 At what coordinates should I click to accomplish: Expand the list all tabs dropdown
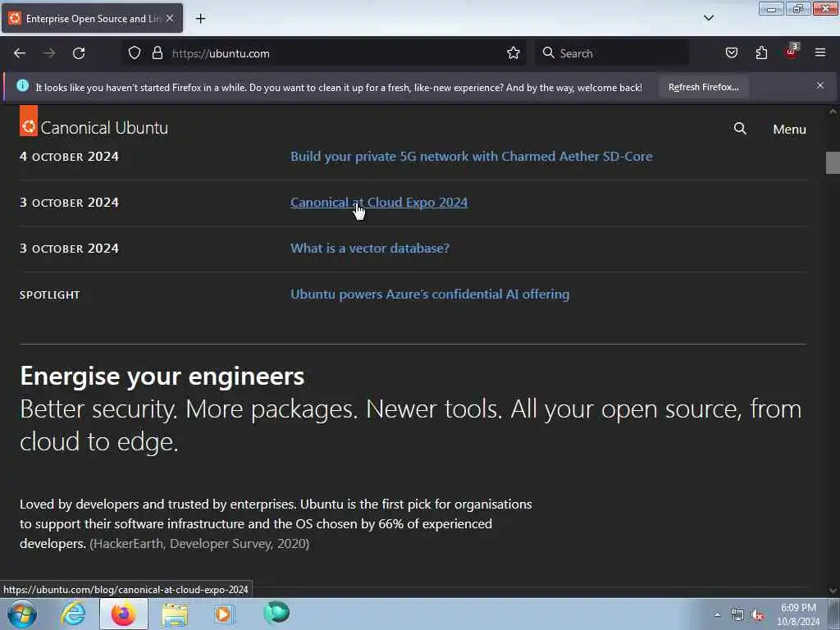point(708,18)
